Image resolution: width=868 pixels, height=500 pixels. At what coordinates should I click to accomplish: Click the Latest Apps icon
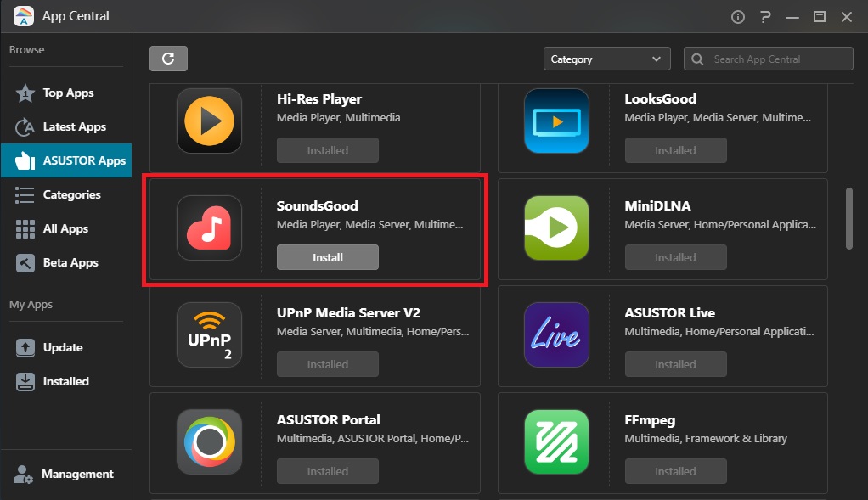pyautogui.click(x=25, y=126)
